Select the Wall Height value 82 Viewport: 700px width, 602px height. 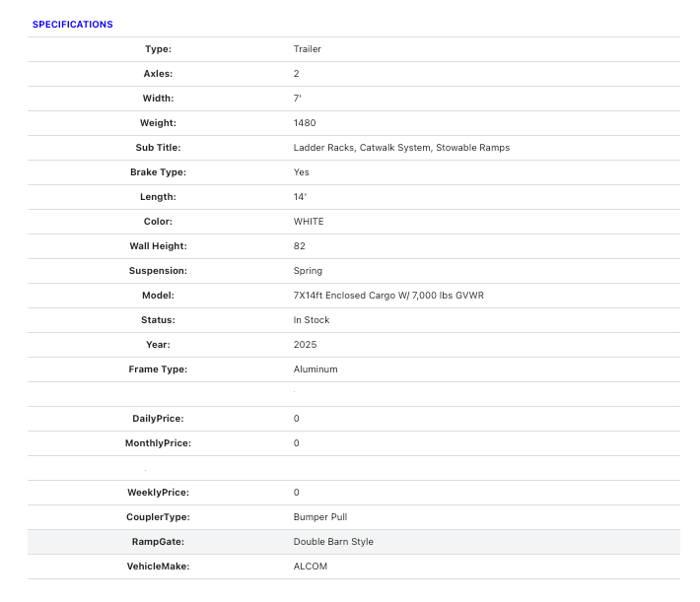click(x=300, y=246)
